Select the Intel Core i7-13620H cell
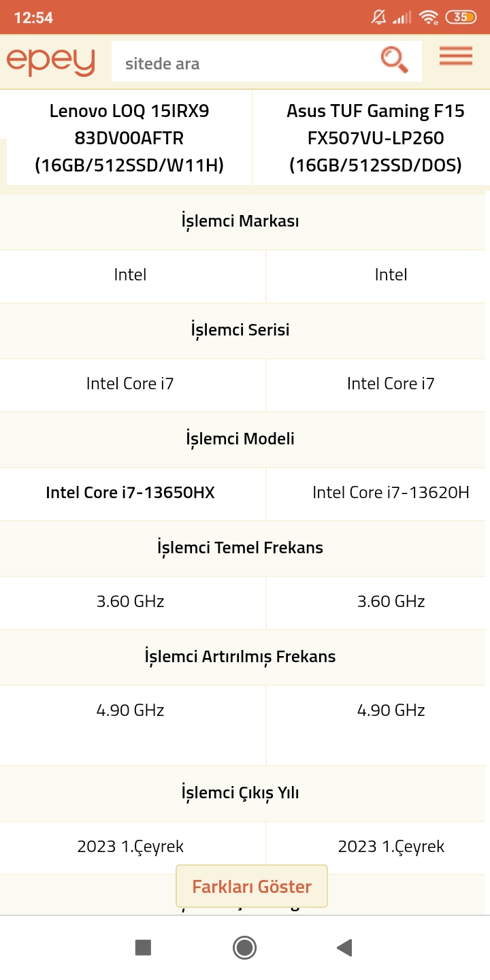This screenshot has height=980, width=490. point(391,493)
